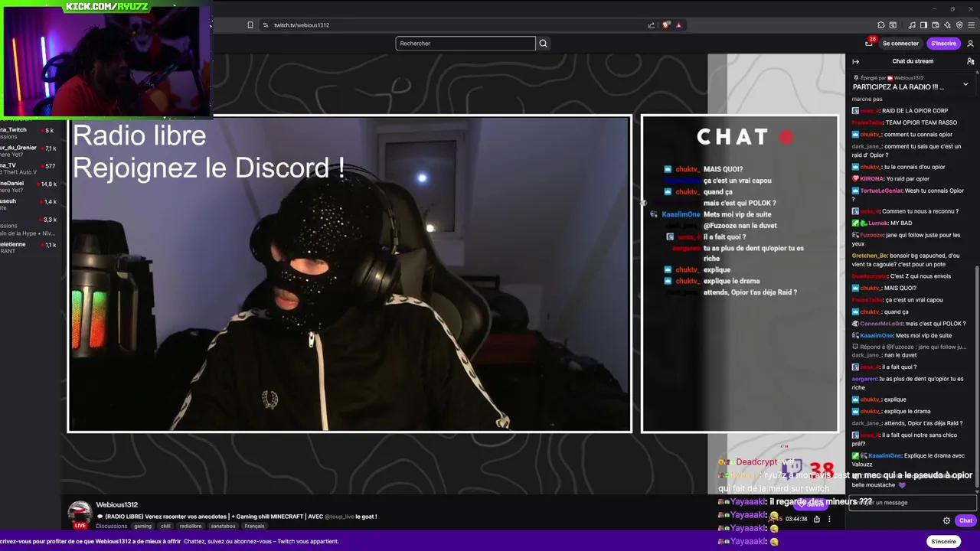
Task: Select the sanstabou tag
Action: 223,527
